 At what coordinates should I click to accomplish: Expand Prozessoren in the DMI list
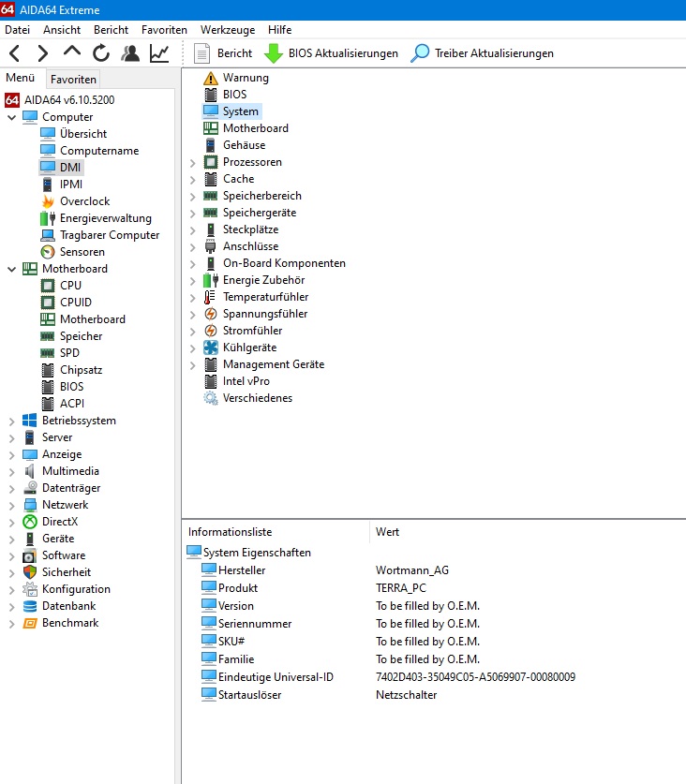(x=193, y=163)
